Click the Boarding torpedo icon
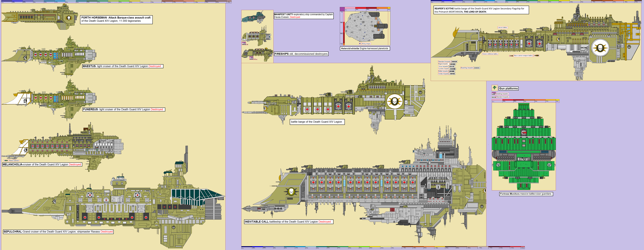644x250 pixels. (x=477, y=68)
